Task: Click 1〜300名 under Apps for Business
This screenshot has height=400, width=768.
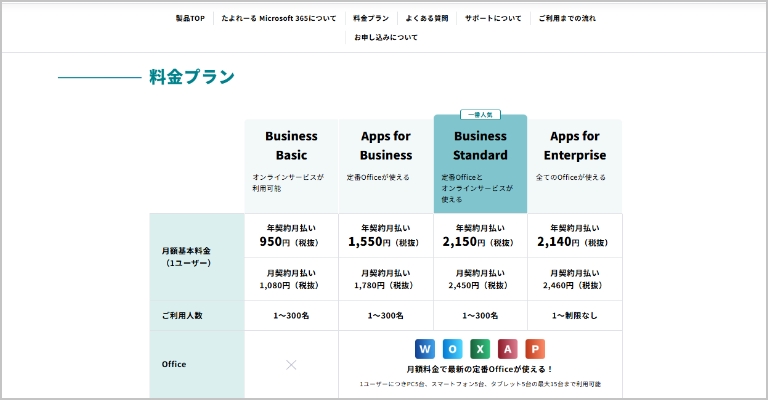Action: tap(385, 316)
